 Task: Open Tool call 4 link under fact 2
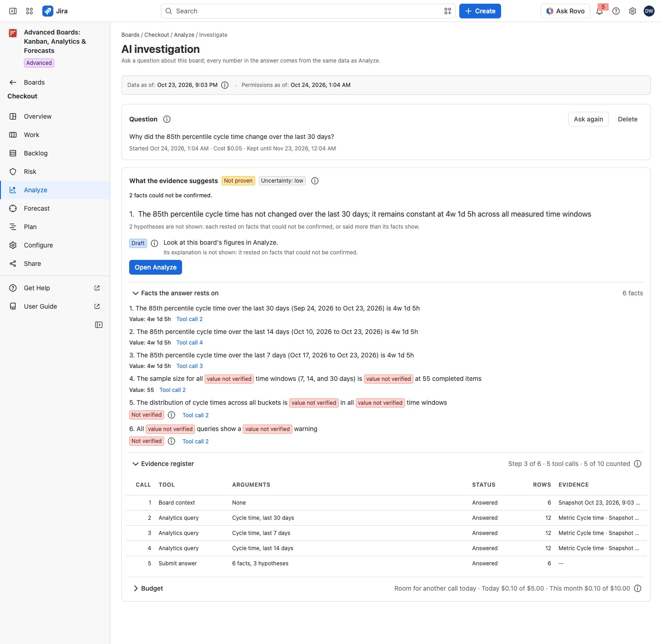[189, 343]
